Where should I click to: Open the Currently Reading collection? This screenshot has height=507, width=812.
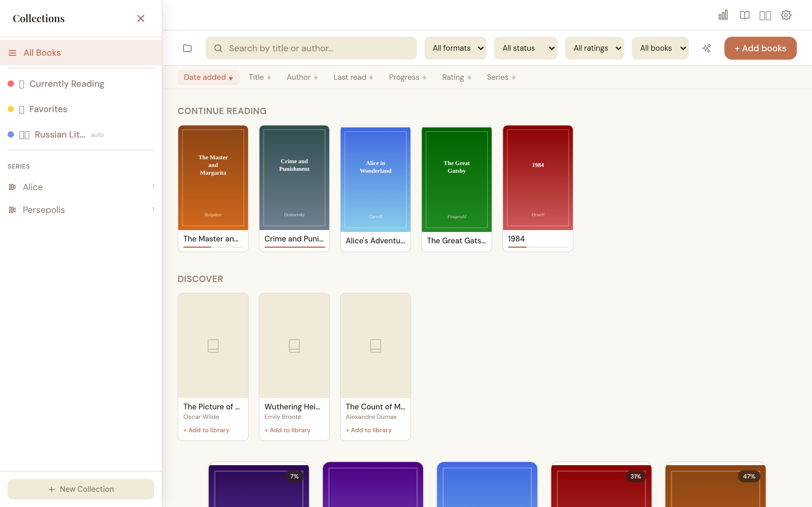(x=66, y=83)
